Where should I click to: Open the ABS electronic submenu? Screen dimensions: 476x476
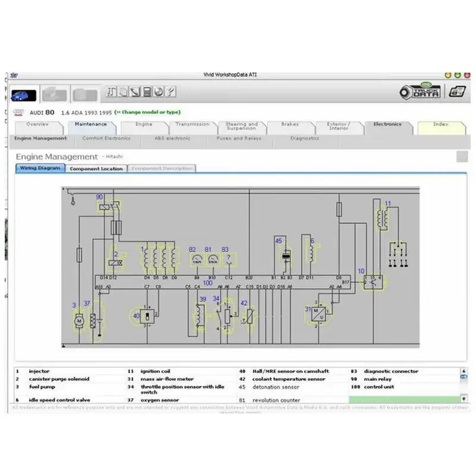173,139
